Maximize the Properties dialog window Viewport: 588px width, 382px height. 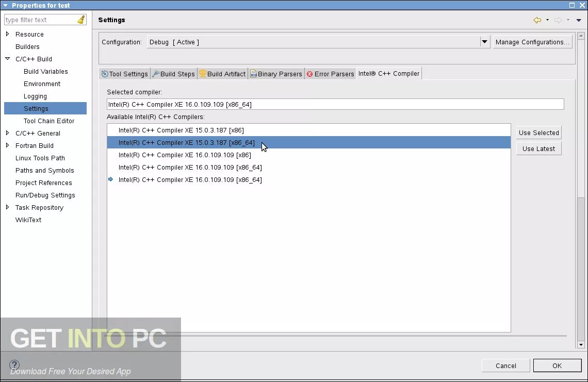(572, 5)
